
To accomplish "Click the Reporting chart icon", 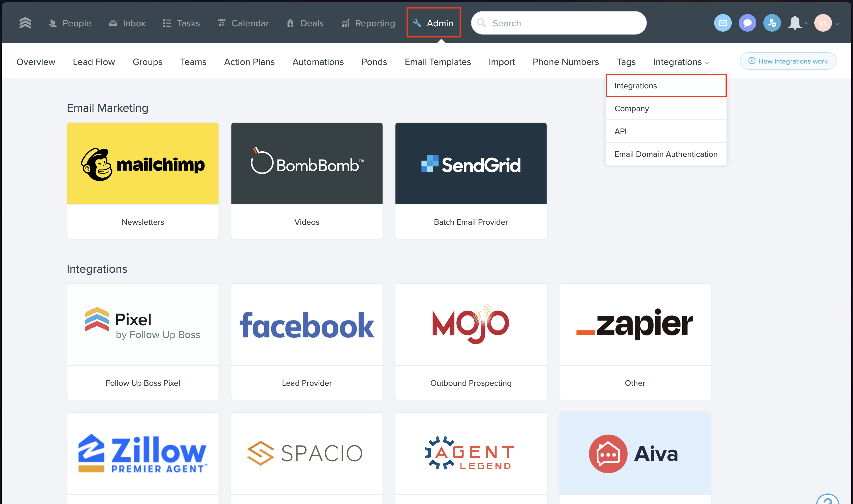I will pos(345,23).
